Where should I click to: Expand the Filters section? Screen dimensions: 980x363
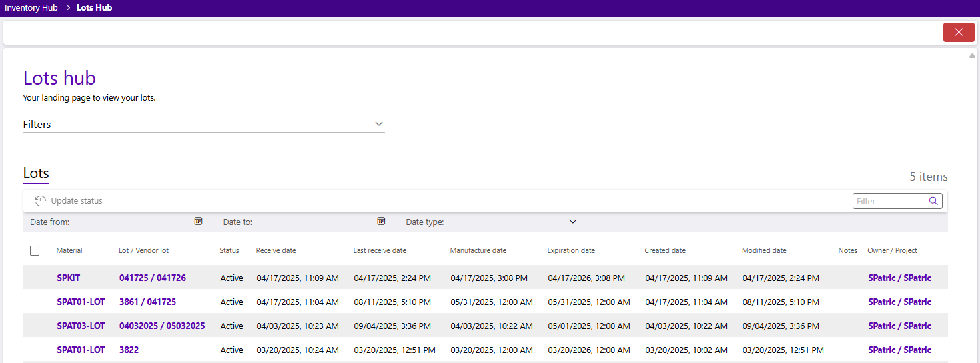point(378,124)
